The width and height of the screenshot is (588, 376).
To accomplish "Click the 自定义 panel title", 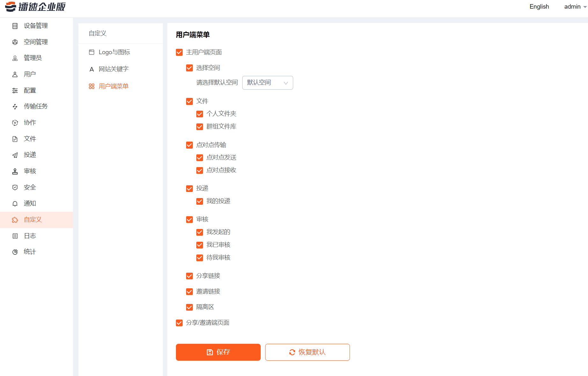I will coord(98,33).
